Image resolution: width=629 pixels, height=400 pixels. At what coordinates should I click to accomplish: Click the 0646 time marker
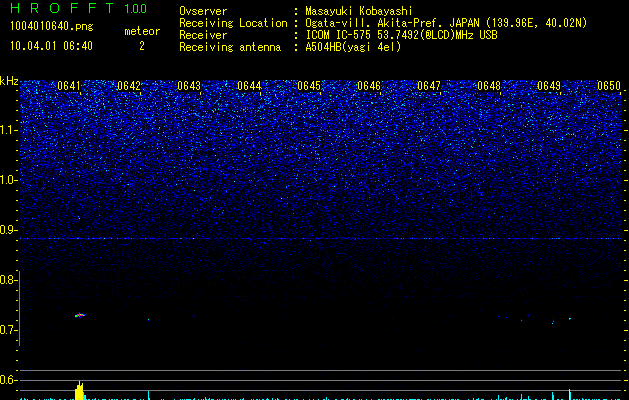pyautogui.click(x=369, y=86)
